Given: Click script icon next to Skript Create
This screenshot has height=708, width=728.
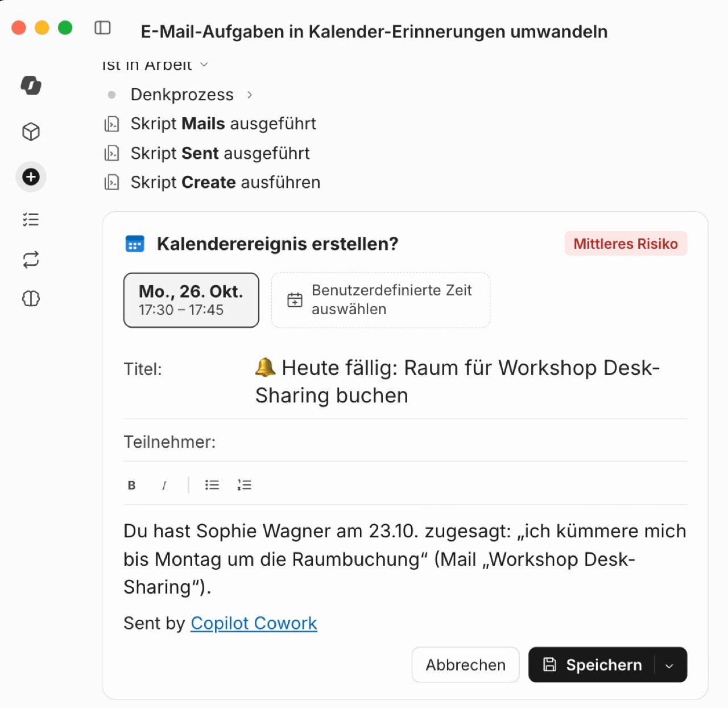Looking at the screenshot, I should pyautogui.click(x=111, y=183).
